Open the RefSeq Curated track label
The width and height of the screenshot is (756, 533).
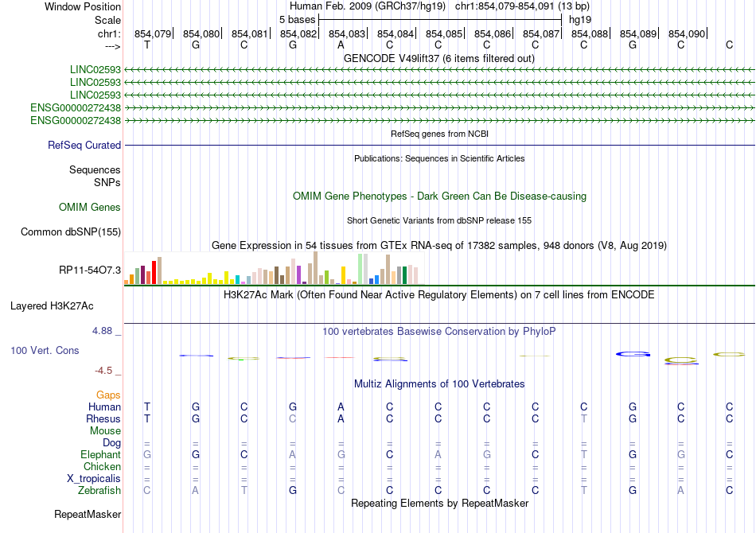point(84,145)
